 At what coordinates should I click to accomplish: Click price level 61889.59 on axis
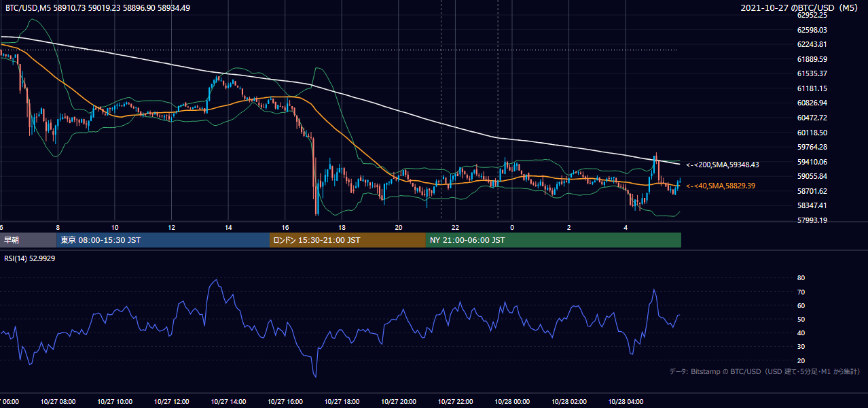pos(812,59)
